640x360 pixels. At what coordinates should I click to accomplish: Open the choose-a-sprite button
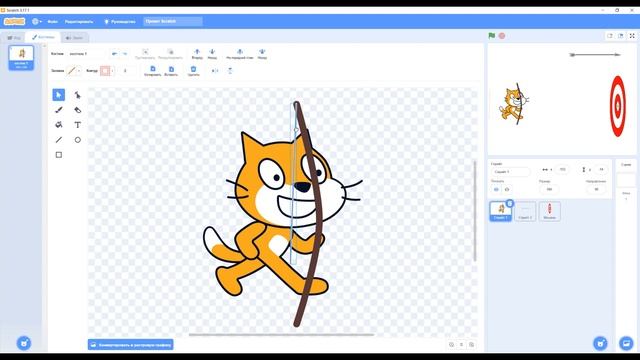600,343
